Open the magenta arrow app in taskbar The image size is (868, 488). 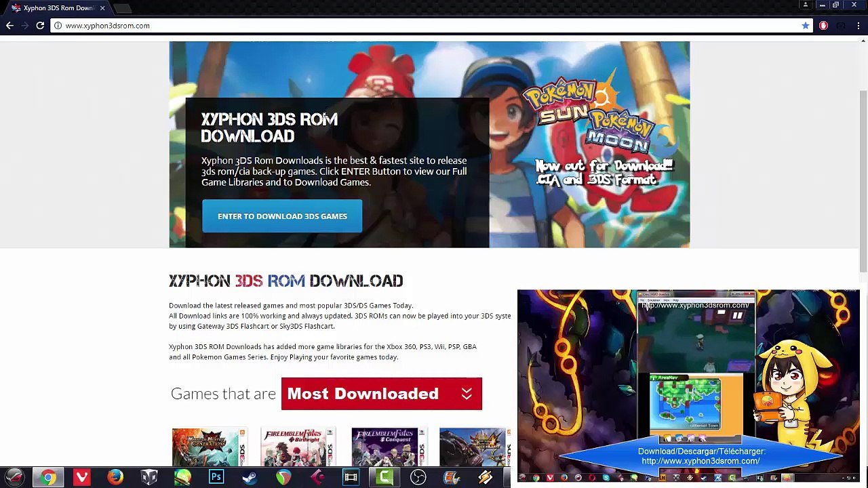tap(317, 478)
